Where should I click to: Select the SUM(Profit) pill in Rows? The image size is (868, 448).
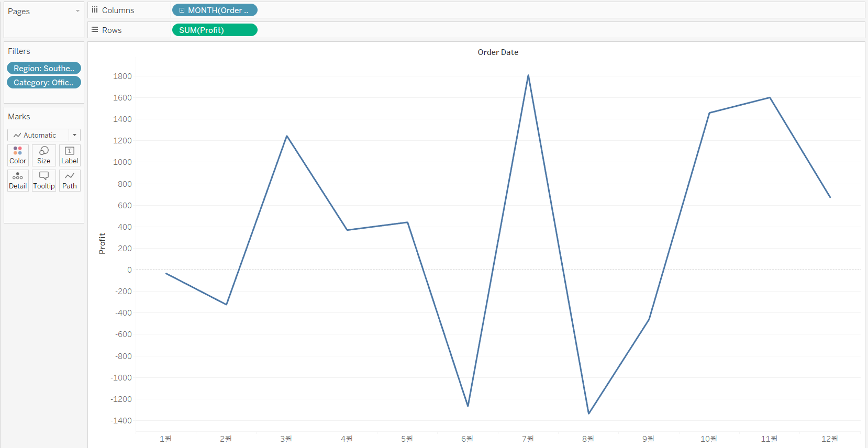click(215, 30)
